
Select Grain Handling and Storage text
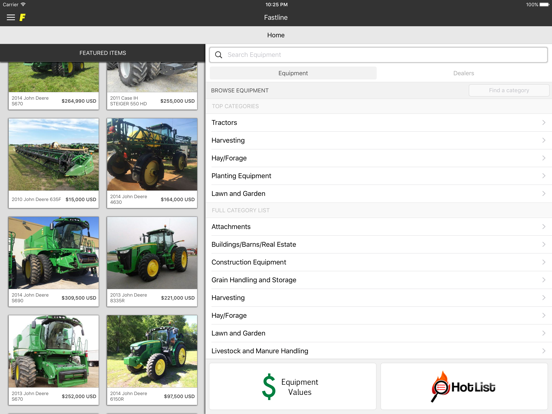coord(253,280)
